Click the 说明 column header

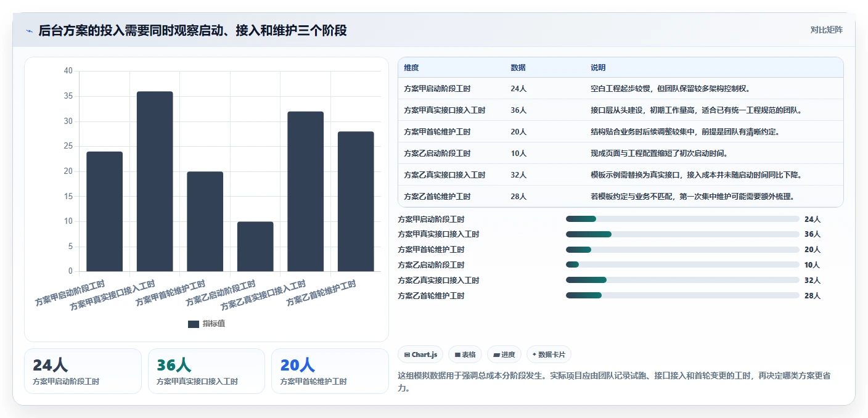click(x=598, y=68)
